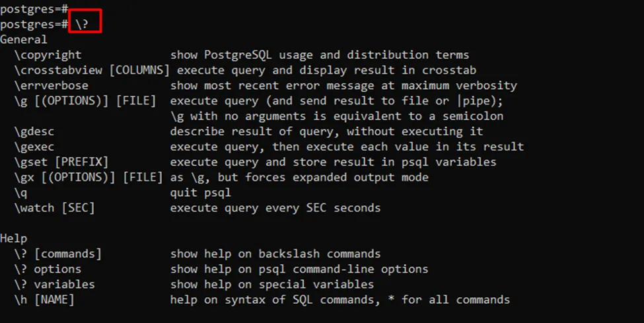The image size is (644, 323).
Task: Click the "quit psql" description text
Action: tap(201, 192)
